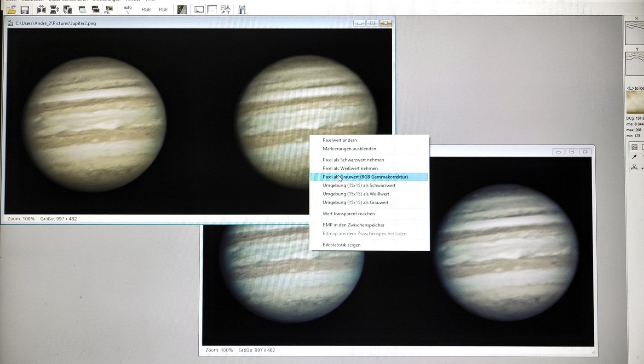
Task: Click the X profile graph in the right panel
Action: tap(634, 32)
